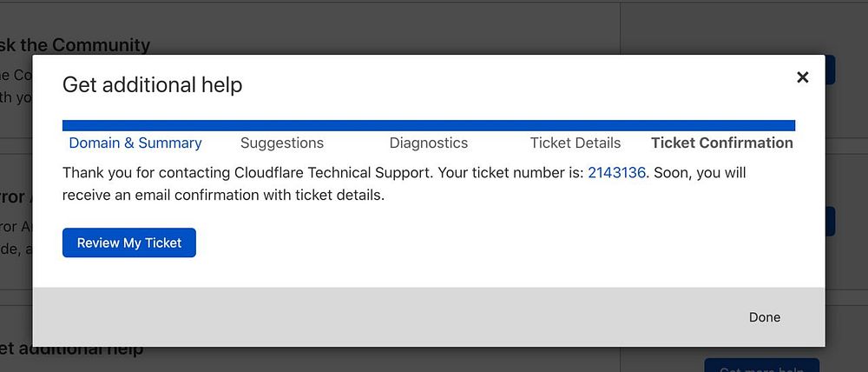Screen dimensions: 868x372
Task: Open ticket number 2143136 link
Action: (616, 173)
